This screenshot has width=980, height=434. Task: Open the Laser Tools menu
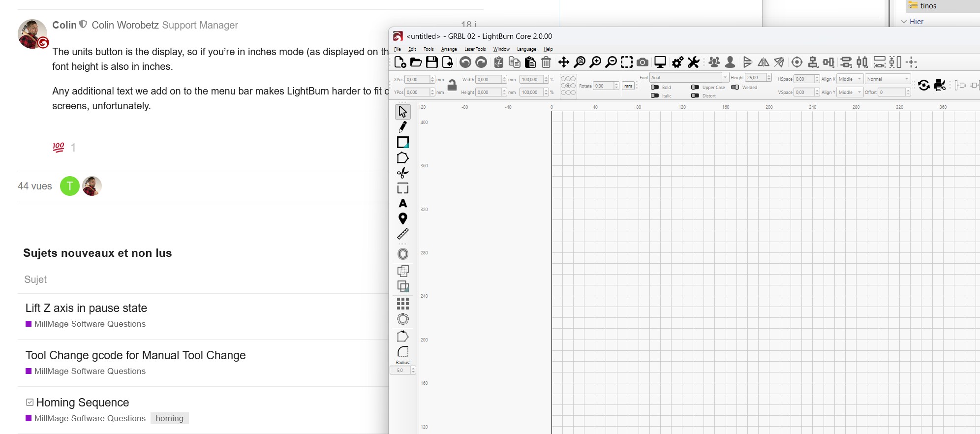[x=475, y=49]
